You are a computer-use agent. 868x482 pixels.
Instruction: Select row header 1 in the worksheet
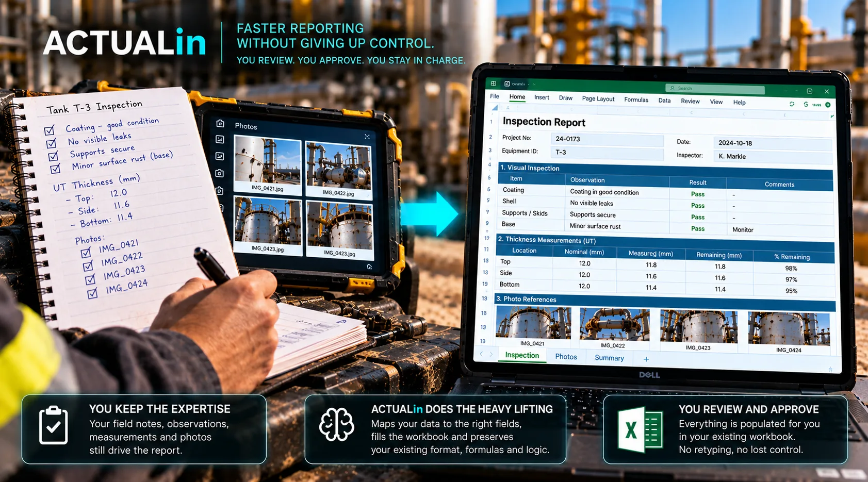coord(491,122)
